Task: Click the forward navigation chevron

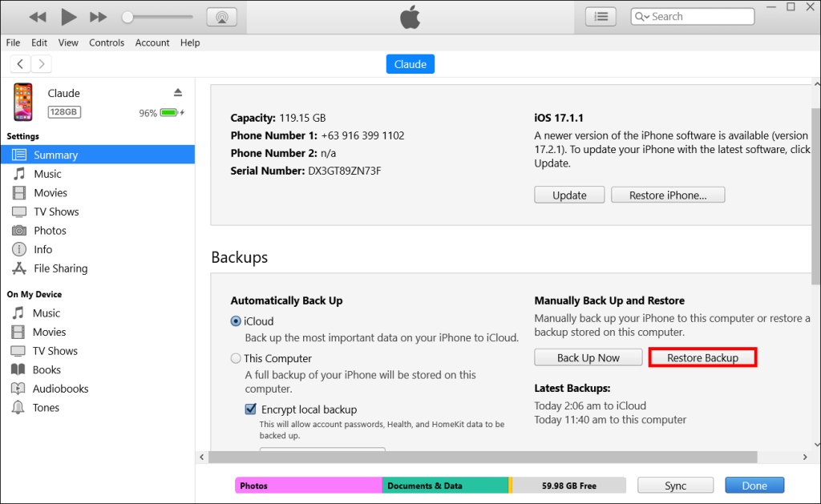Action: [41, 63]
